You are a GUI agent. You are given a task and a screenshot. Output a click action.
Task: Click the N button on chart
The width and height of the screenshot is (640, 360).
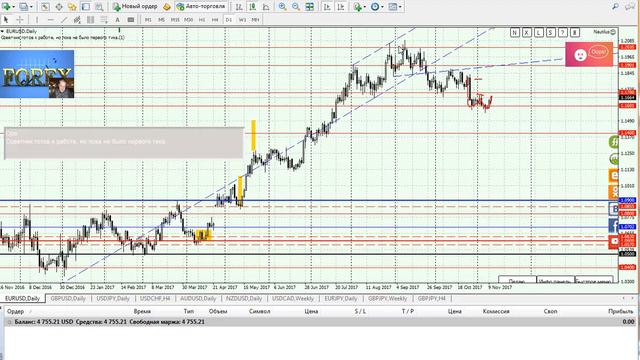(514, 32)
